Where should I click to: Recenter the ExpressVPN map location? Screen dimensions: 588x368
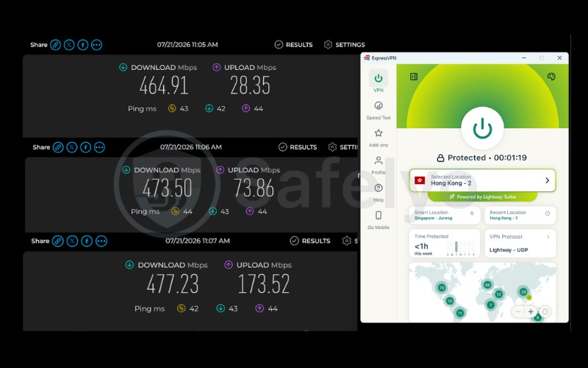[x=545, y=311]
